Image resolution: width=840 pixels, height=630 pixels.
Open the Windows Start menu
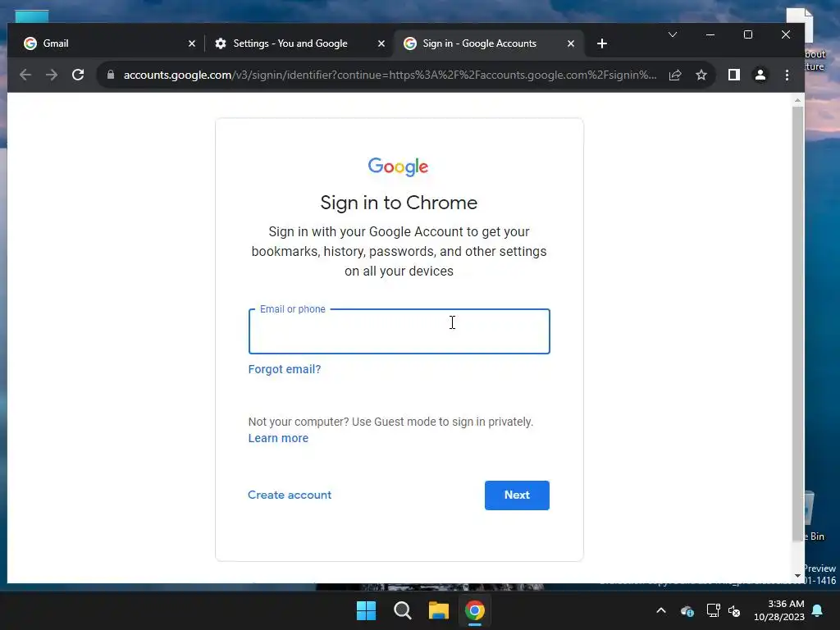367,610
